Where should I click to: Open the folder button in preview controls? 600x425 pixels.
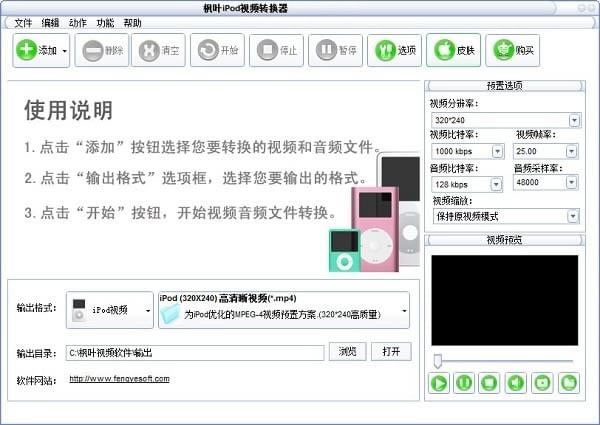pos(569,381)
